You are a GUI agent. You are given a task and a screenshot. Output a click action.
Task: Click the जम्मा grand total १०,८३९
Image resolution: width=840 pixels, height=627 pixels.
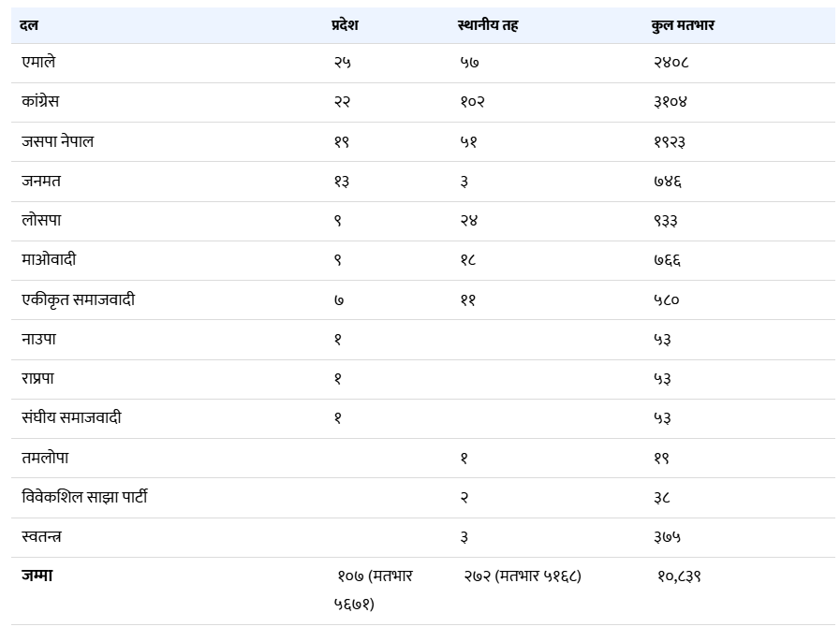[x=679, y=576]
